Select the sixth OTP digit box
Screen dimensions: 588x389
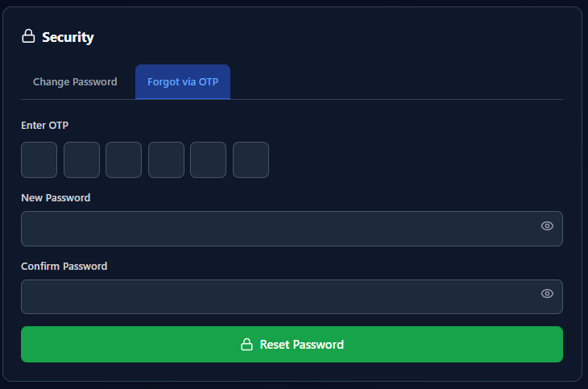pyautogui.click(x=251, y=159)
